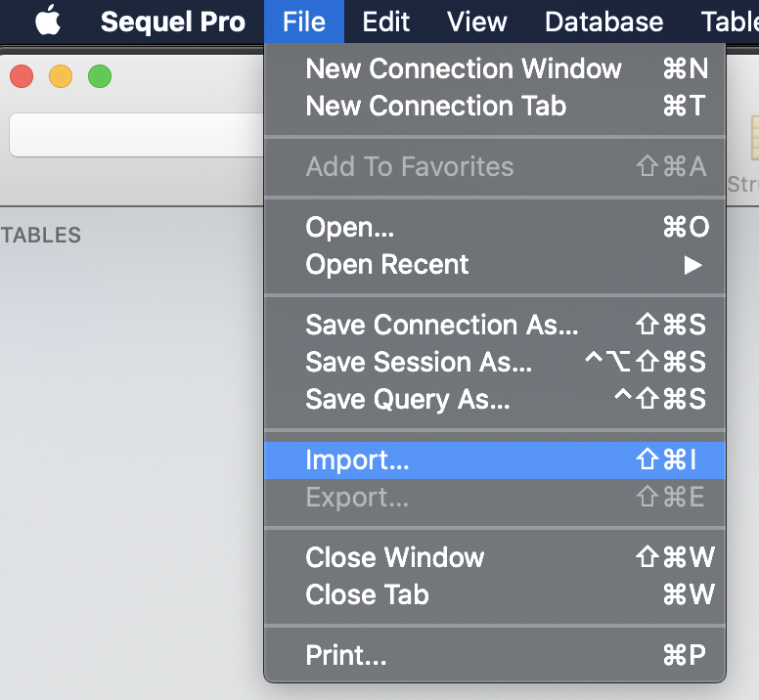Select Open... from the File menu
759x700 pixels.
(x=495, y=227)
